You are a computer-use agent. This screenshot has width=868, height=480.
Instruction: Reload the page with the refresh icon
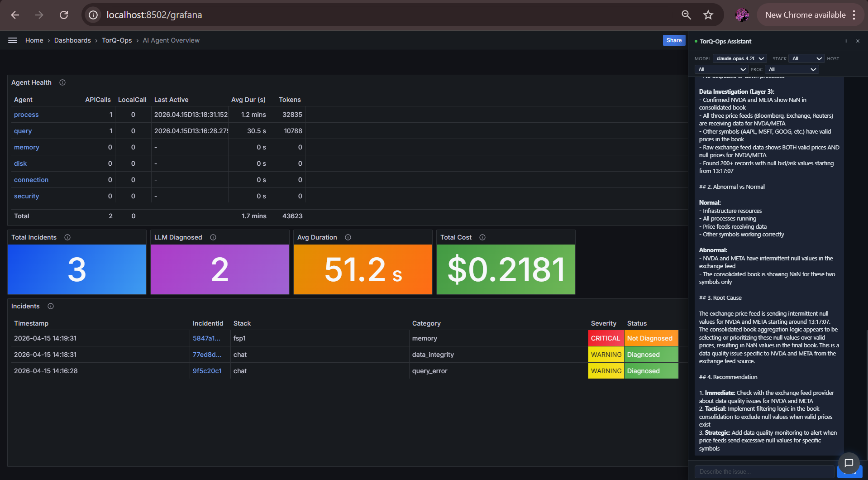pyautogui.click(x=64, y=14)
